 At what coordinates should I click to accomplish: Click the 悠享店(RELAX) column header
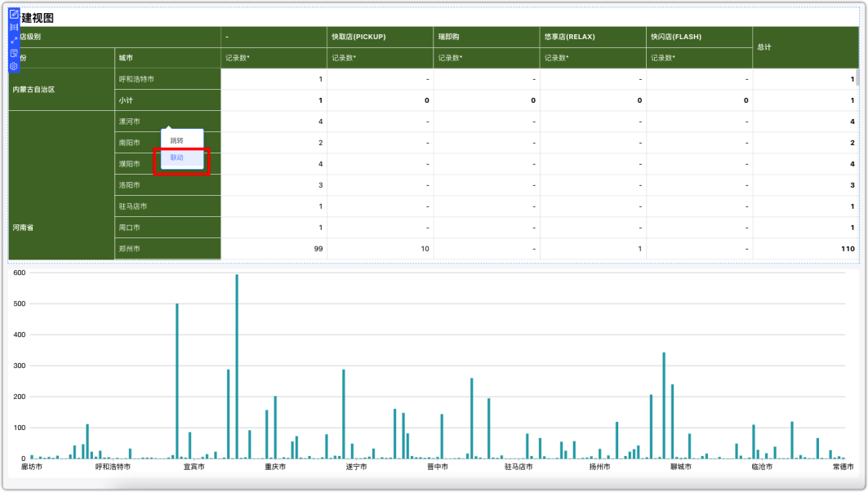tap(593, 37)
